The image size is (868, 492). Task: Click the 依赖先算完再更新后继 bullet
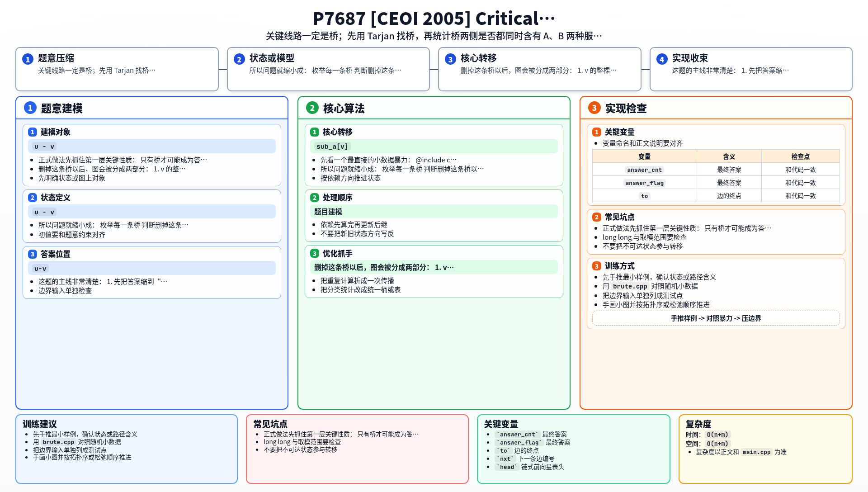pyautogui.click(x=354, y=225)
